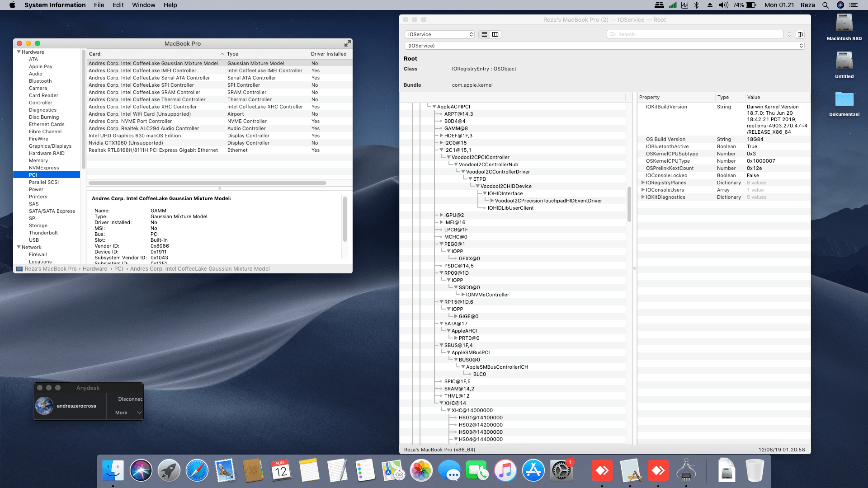This screenshot has width=868, height=488.
Task: Expand IORegistryPlanes dictionary property
Action: [643, 183]
